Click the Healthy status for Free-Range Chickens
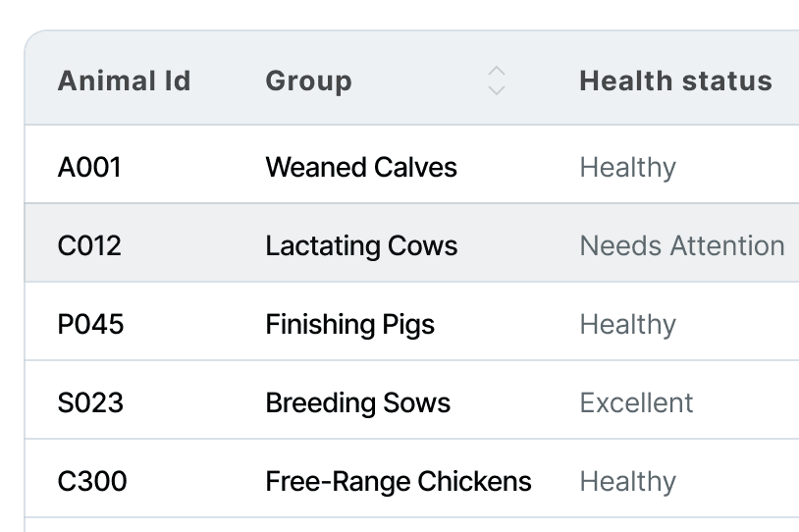799x532 pixels. 628,482
